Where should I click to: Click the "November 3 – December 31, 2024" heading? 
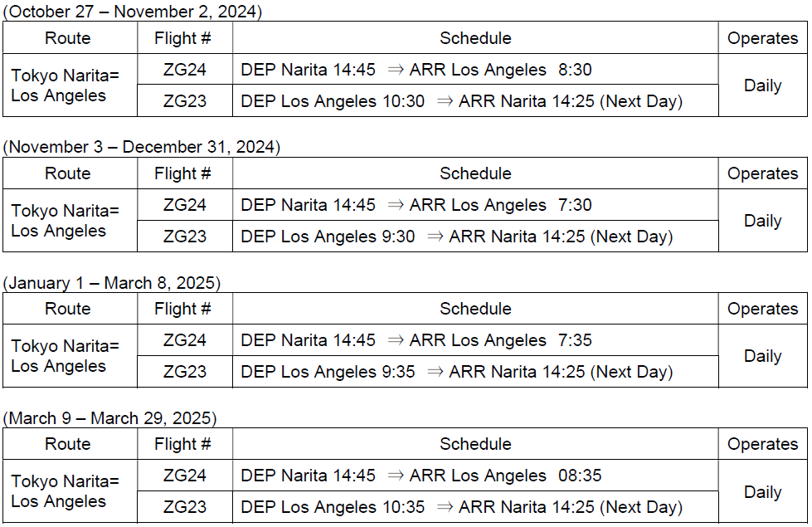pos(142,147)
